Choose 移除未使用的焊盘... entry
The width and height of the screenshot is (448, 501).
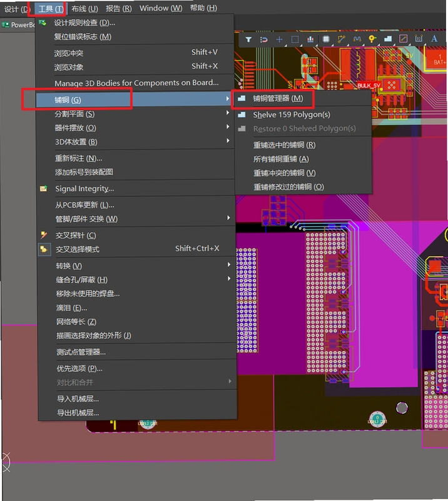pyautogui.click(x=136, y=294)
